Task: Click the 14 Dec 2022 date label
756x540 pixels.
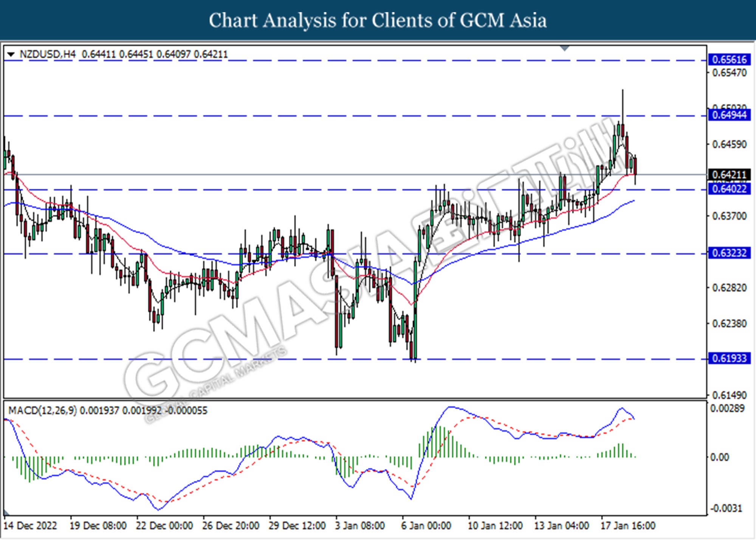Action: tap(30, 526)
